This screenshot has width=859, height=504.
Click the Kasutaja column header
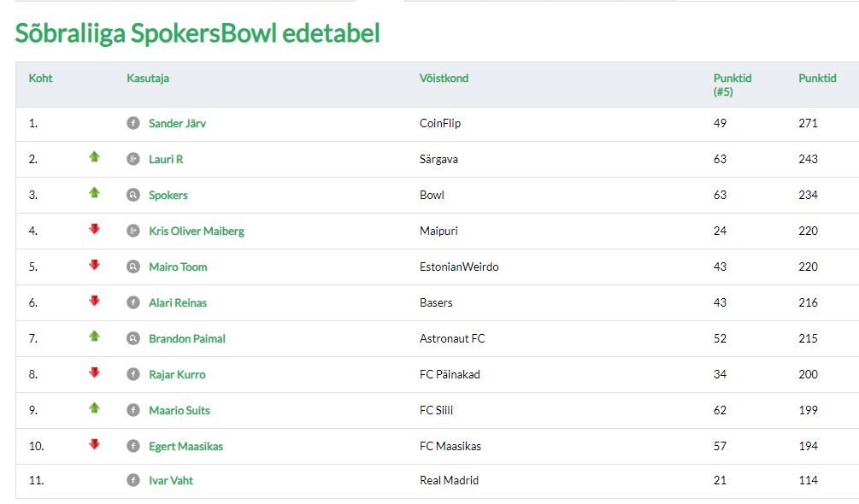(x=148, y=78)
